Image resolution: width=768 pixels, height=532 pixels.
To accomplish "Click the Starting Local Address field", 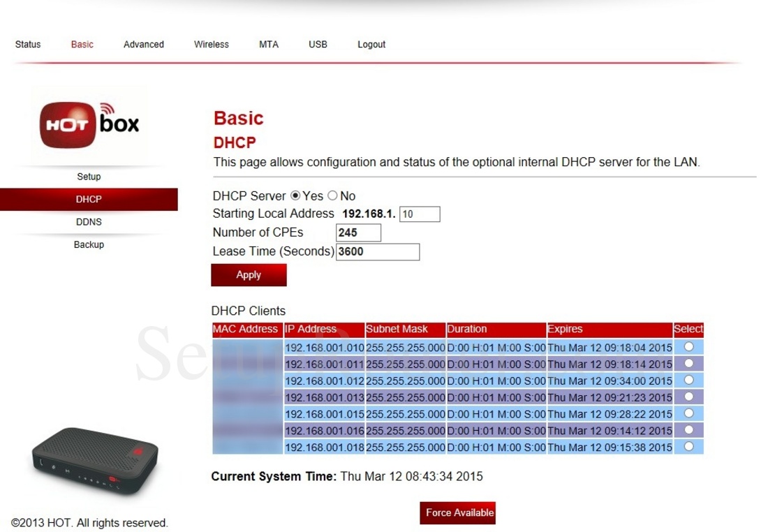I will click(420, 214).
